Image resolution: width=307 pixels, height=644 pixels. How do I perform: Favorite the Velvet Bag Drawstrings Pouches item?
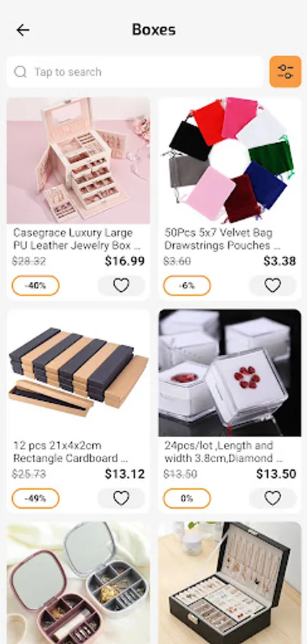pos(273,286)
